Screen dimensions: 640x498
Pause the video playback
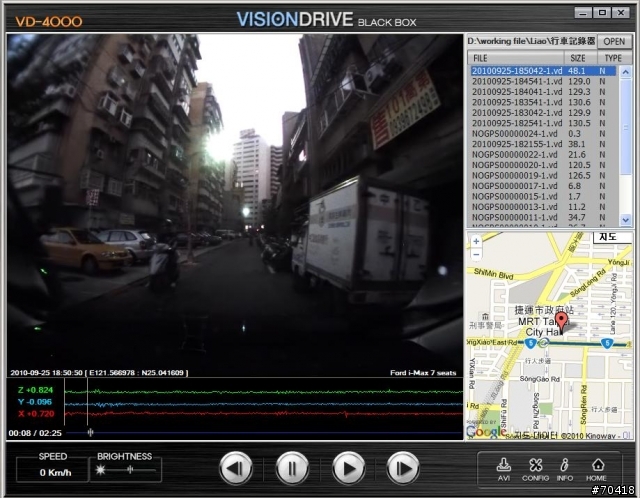coord(292,468)
